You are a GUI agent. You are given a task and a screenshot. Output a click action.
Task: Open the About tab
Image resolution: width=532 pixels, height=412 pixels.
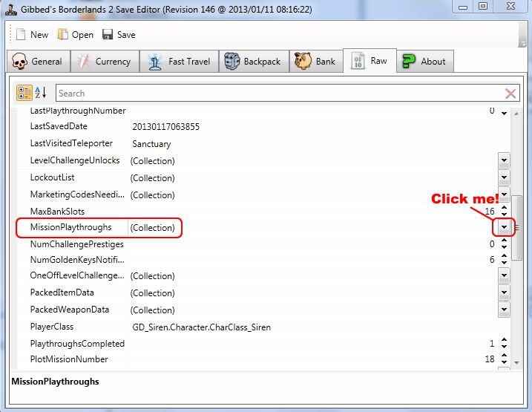pos(425,62)
